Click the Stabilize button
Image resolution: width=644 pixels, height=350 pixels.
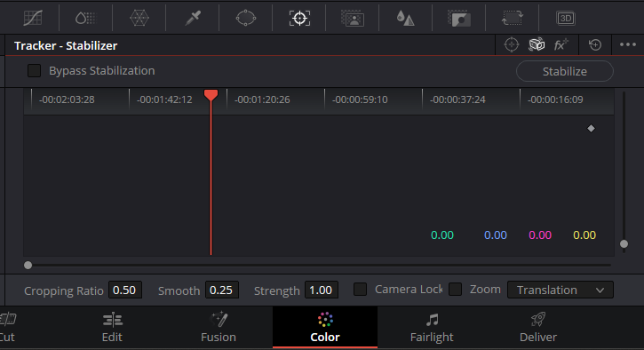pyautogui.click(x=565, y=71)
